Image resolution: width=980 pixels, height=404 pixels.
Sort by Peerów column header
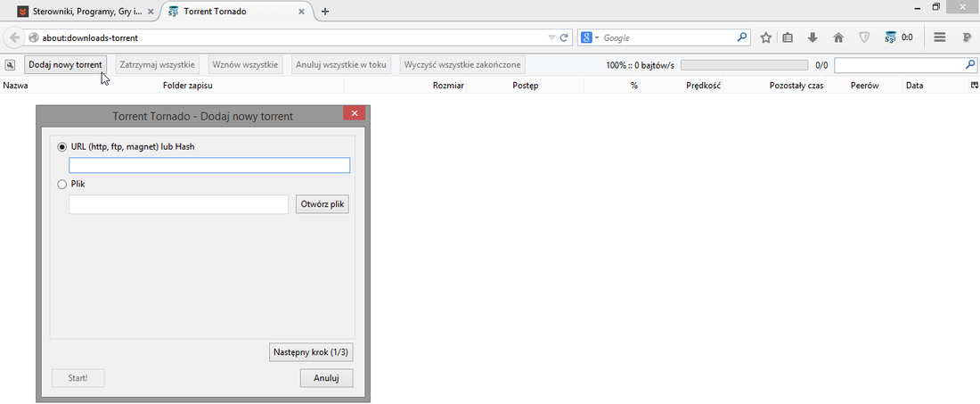pyautogui.click(x=864, y=86)
